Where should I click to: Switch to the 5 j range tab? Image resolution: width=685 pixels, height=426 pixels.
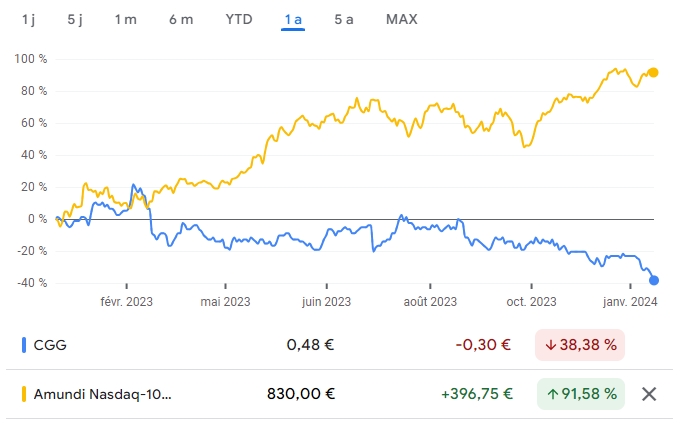click(76, 20)
